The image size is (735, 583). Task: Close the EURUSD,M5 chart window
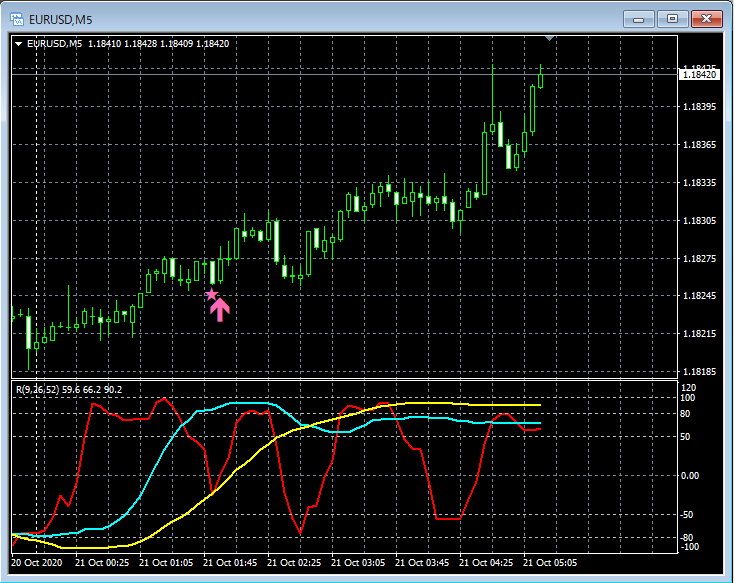tap(706, 19)
